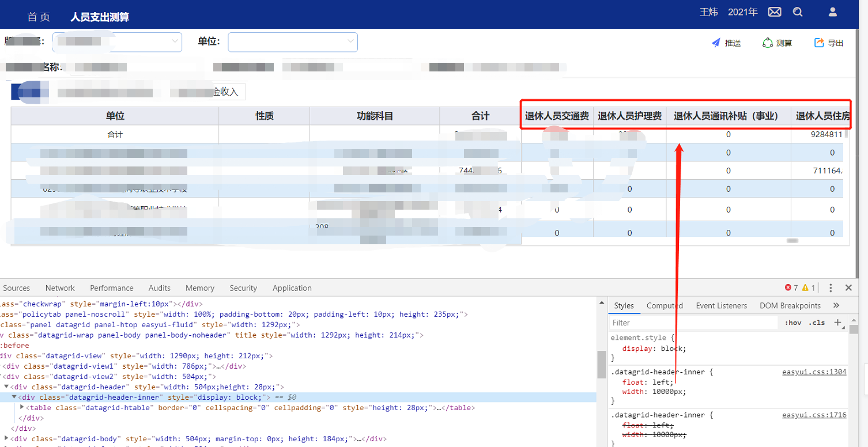Select the DOM Breakpoints sidebar tab

(790, 305)
